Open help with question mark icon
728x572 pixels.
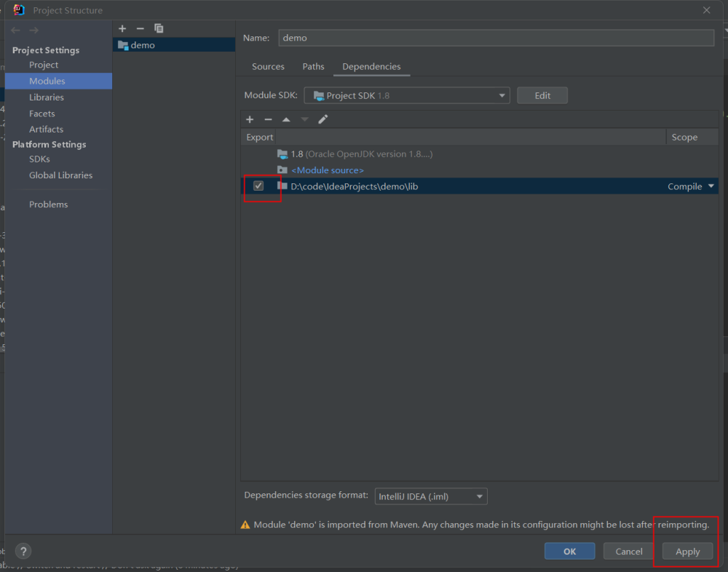pyautogui.click(x=23, y=551)
